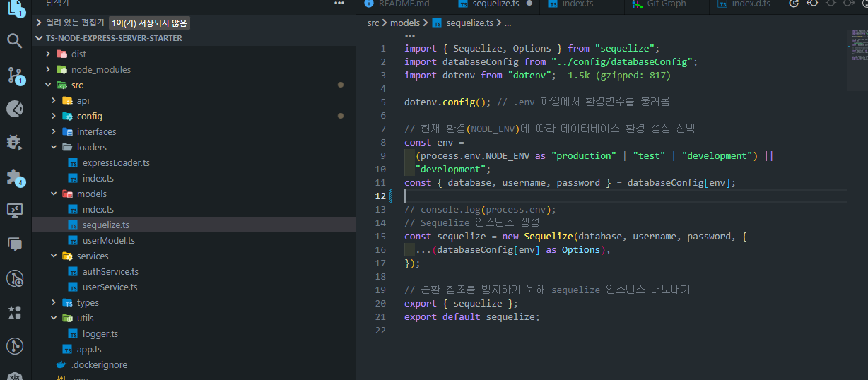The image size is (868, 380).
Task: Expand the interfaces folder chevron
Action: [54, 131]
